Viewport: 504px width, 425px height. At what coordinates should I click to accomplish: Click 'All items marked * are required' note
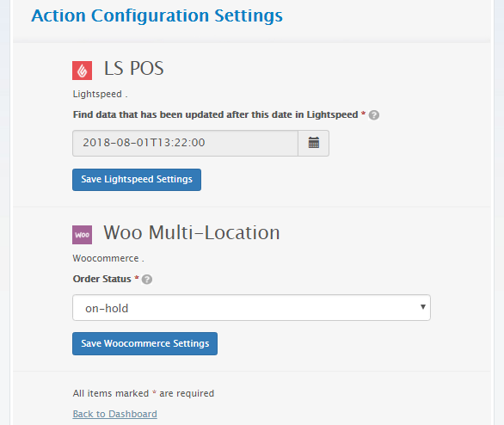click(x=144, y=393)
